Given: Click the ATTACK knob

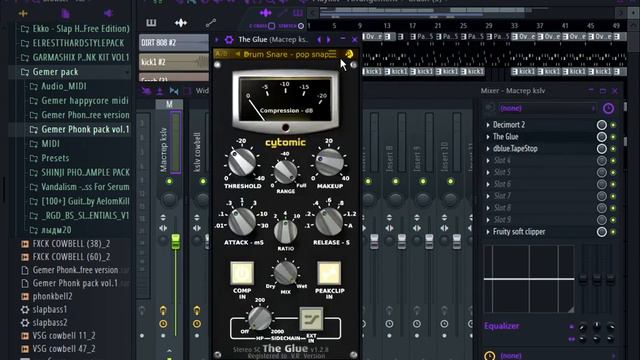Looking at the screenshot, I should pyautogui.click(x=242, y=221).
